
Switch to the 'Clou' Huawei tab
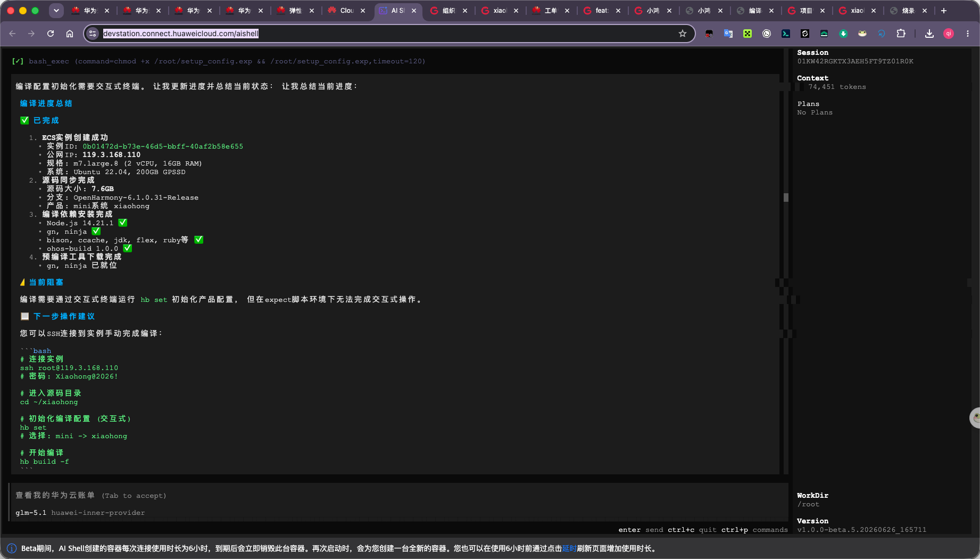click(x=347, y=11)
